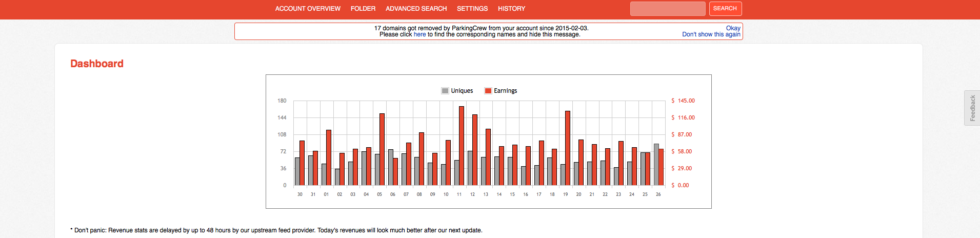This screenshot has height=238, width=980.
Task: Click the tallest red bar on day 11
Action: (x=462, y=146)
